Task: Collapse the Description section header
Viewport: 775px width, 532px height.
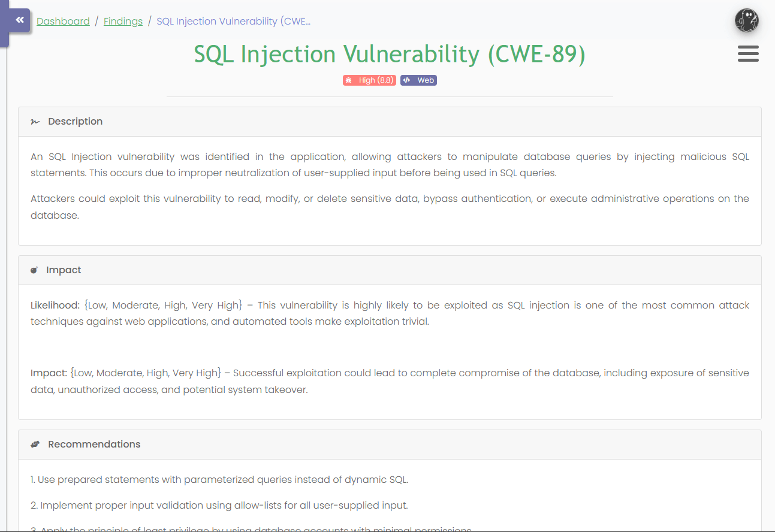Action: 75,121
